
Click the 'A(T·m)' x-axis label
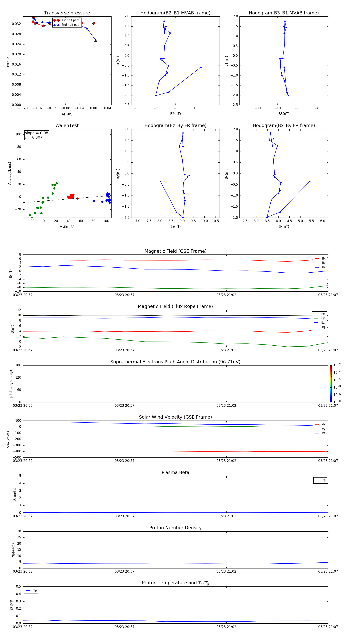pos(67,114)
